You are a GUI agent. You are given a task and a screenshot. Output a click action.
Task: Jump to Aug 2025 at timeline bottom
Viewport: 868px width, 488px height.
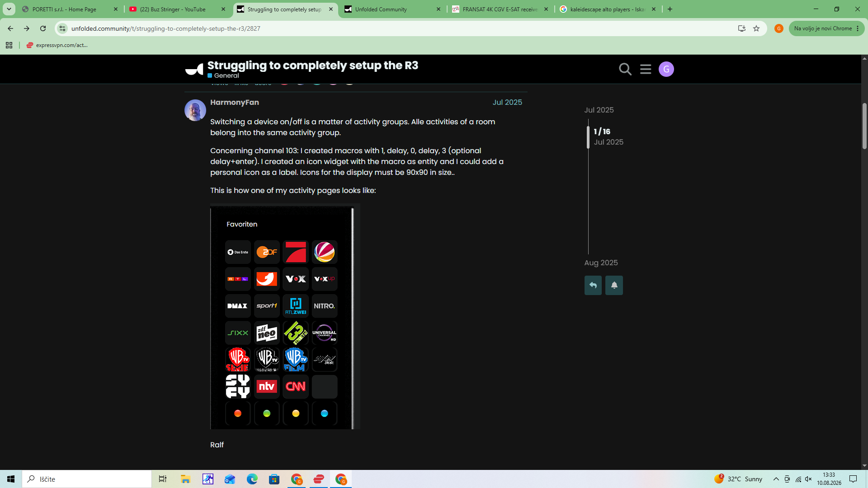point(601,263)
